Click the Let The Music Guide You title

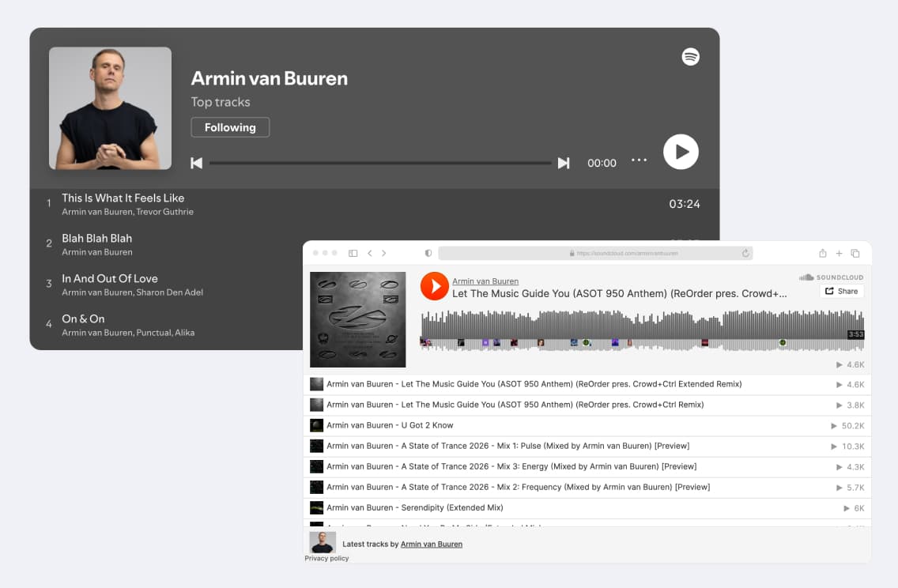pyautogui.click(x=619, y=294)
